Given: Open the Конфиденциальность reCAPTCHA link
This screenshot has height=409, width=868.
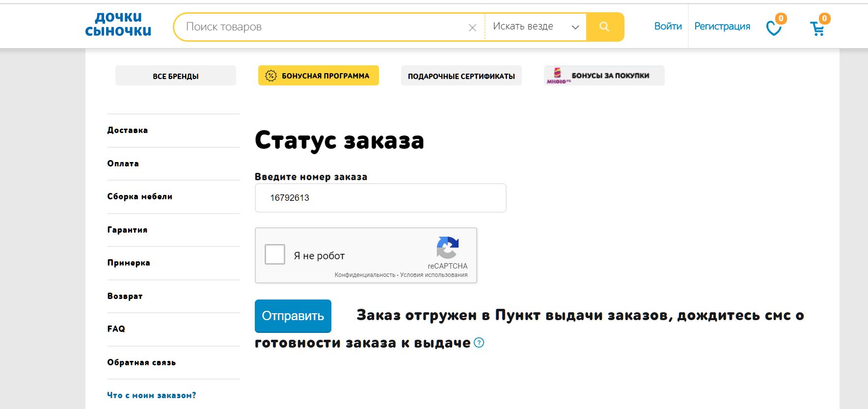Looking at the screenshot, I should (365, 275).
